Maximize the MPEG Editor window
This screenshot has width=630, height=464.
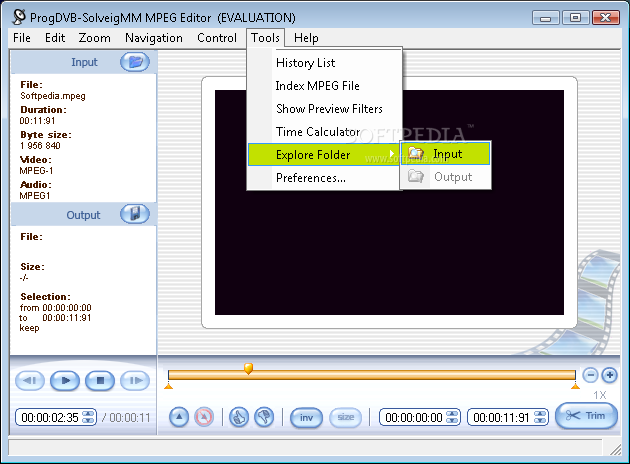(x=575, y=18)
